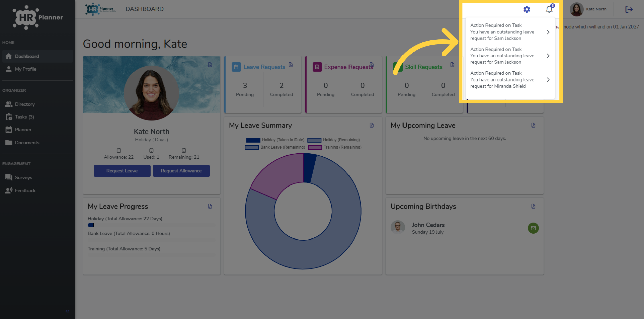Open My Profile in the sidebar

click(x=38, y=69)
